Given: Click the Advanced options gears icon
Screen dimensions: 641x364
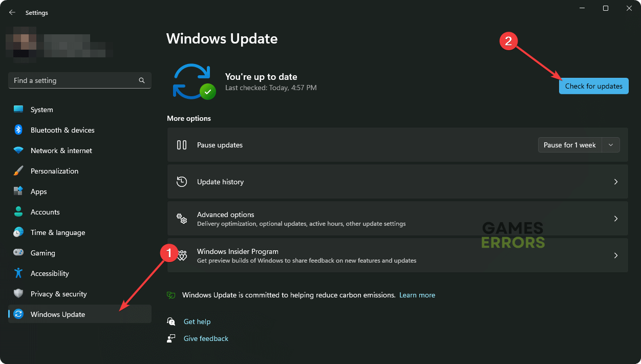Looking at the screenshot, I should tap(182, 219).
